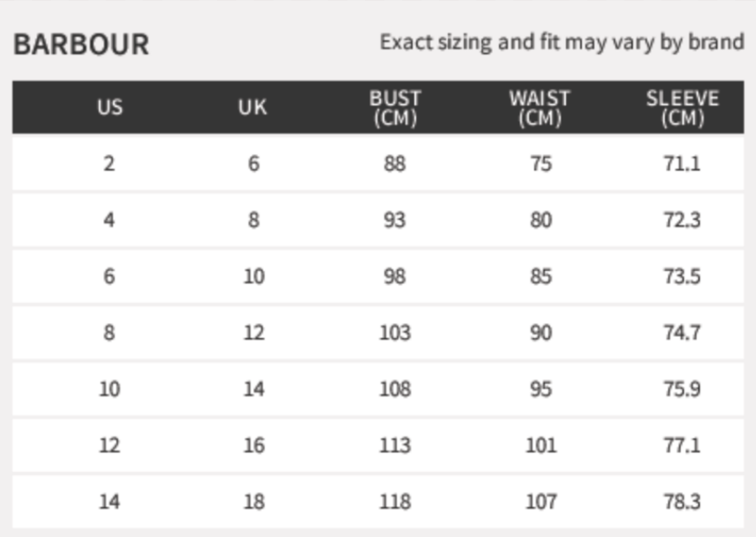The height and width of the screenshot is (537, 756).
Task: Select sleeve measurement 72.3
Action: pos(681,220)
